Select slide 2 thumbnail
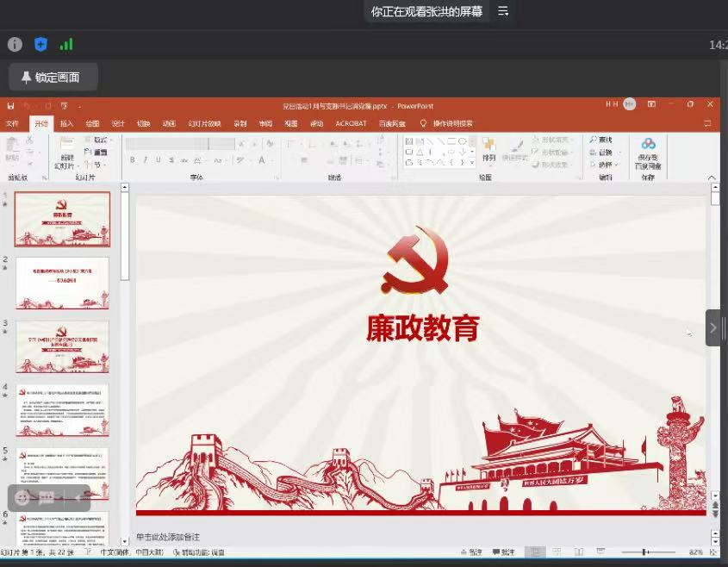This screenshot has height=567, width=728. pos(62,283)
